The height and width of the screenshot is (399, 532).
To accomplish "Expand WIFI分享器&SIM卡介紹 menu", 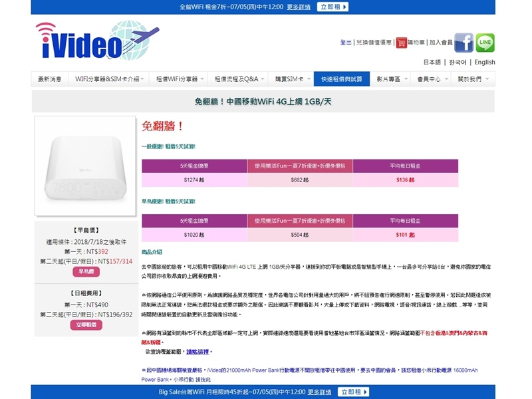I will coord(109,79).
